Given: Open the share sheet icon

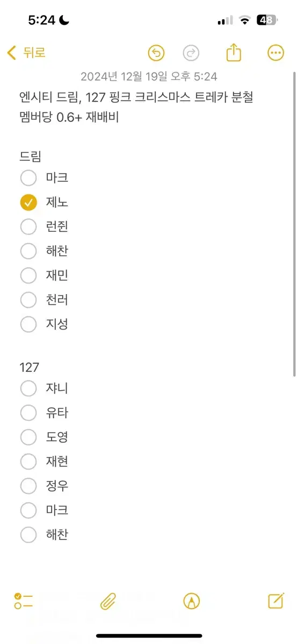Looking at the screenshot, I should (234, 52).
